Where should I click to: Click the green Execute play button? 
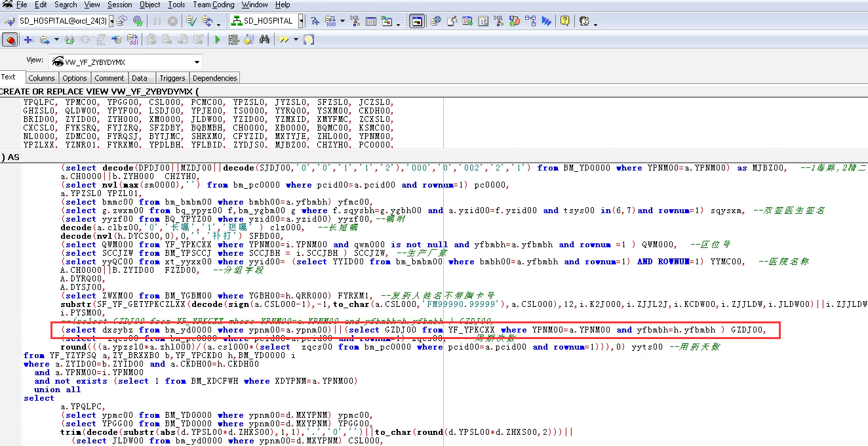218,40
